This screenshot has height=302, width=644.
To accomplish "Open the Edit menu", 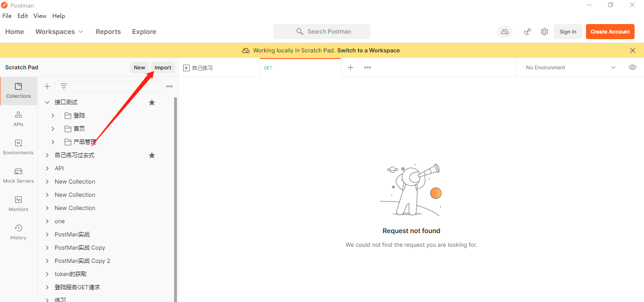I will [23, 16].
